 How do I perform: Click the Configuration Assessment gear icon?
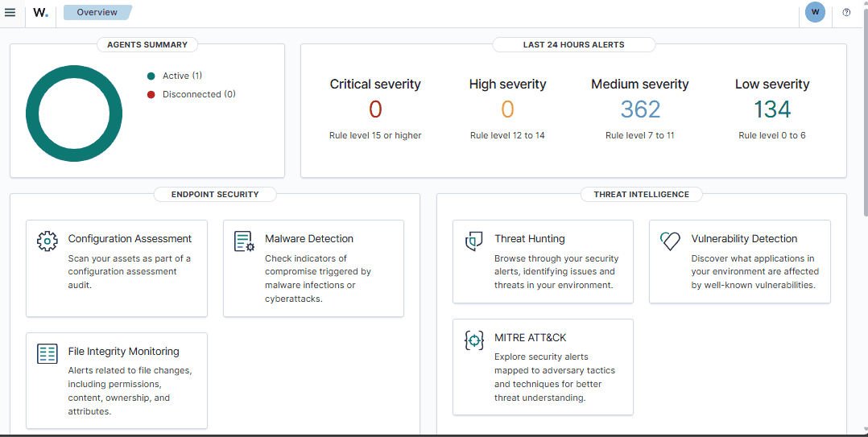tap(48, 241)
